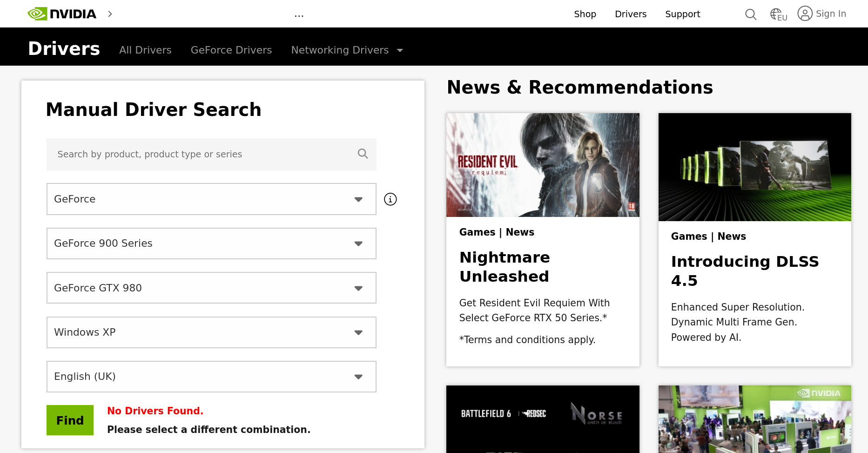Click the NVIDIA logo
The height and width of the screenshot is (453, 868).
coord(62,14)
